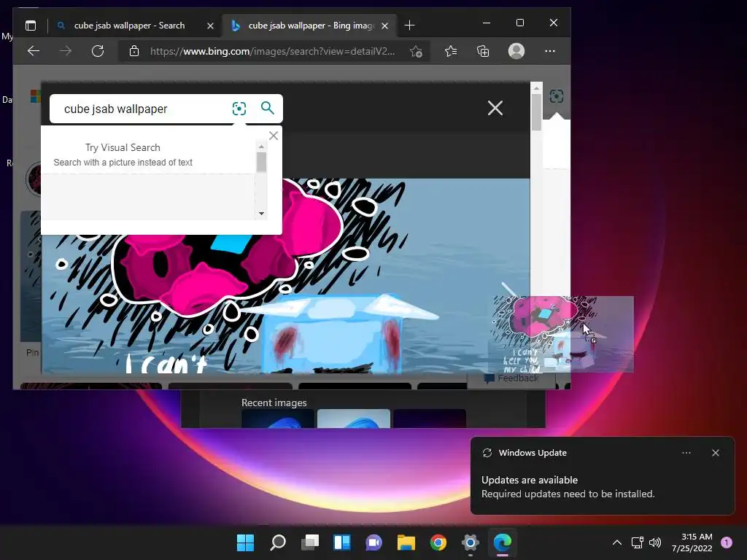The width and height of the screenshot is (747, 560).
Task: Add this page to favorites star icon
Action: pyautogui.click(x=416, y=52)
